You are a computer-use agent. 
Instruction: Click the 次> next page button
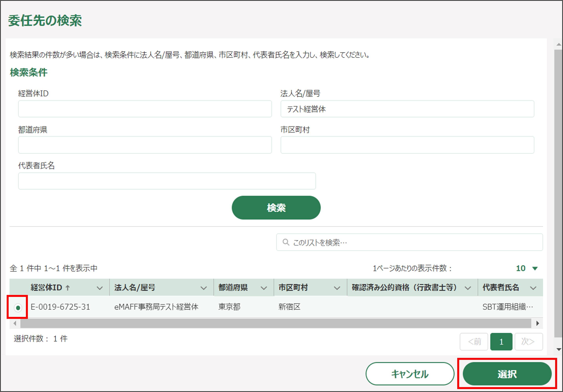tap(528, 342)
